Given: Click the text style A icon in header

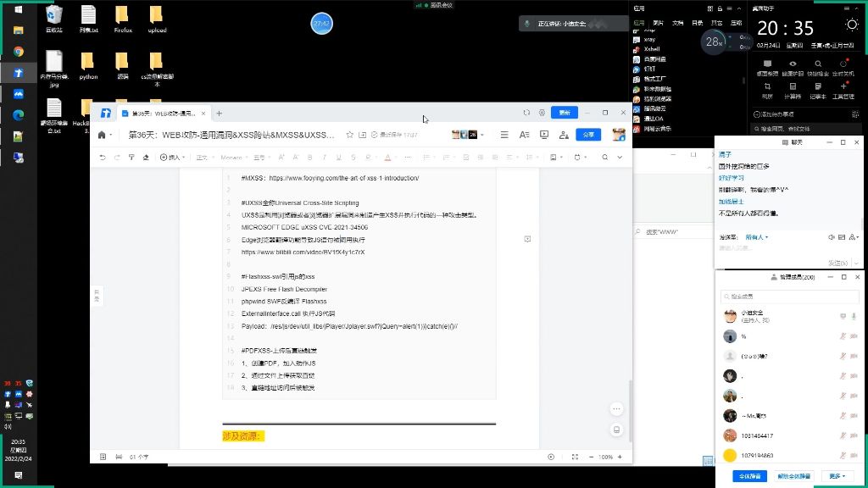Looking at the screenshot, I should click(x=524, y=135).
